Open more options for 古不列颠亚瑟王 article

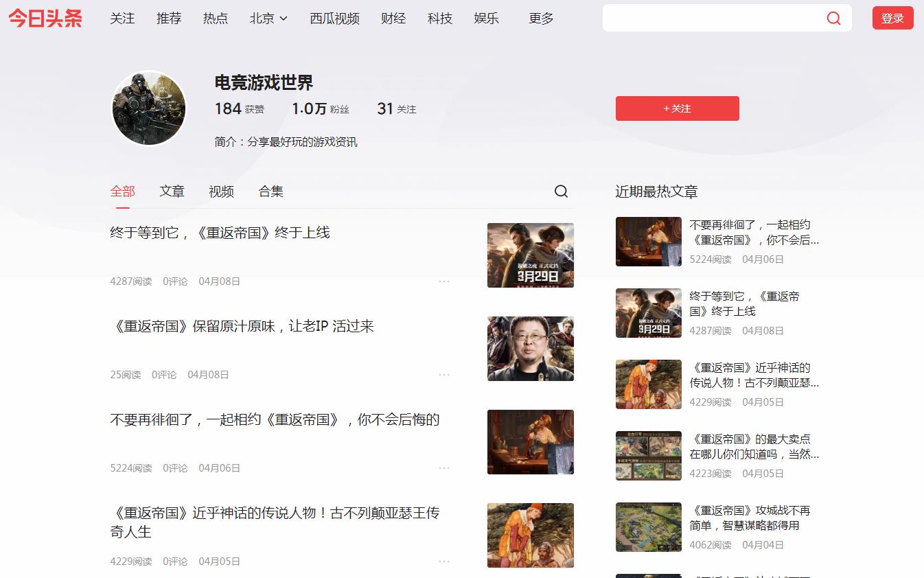(x=444, y=562)
